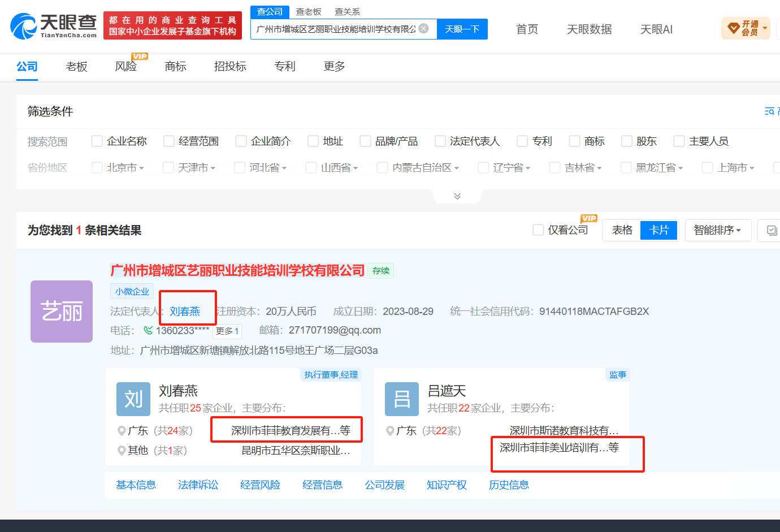The image size is (780, 532).
Task: Open the 首页 navigation link
Action: (527, 29)
